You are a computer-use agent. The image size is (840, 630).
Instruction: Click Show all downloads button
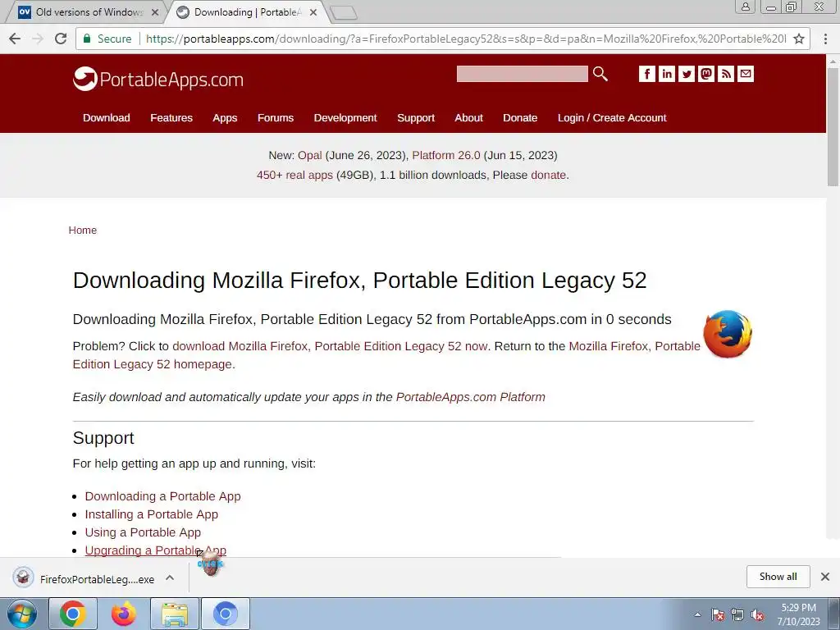point(778,577)
